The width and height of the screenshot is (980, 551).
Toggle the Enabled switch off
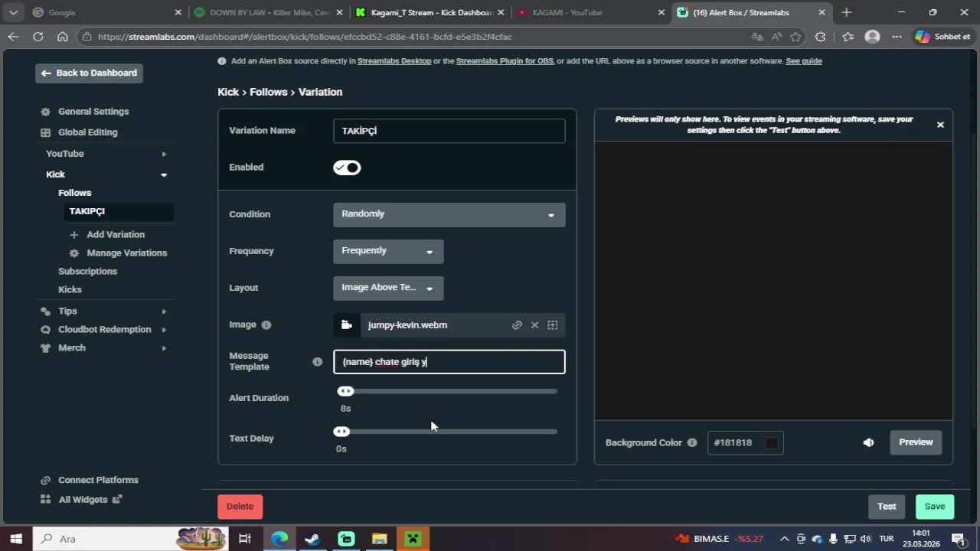347,168
